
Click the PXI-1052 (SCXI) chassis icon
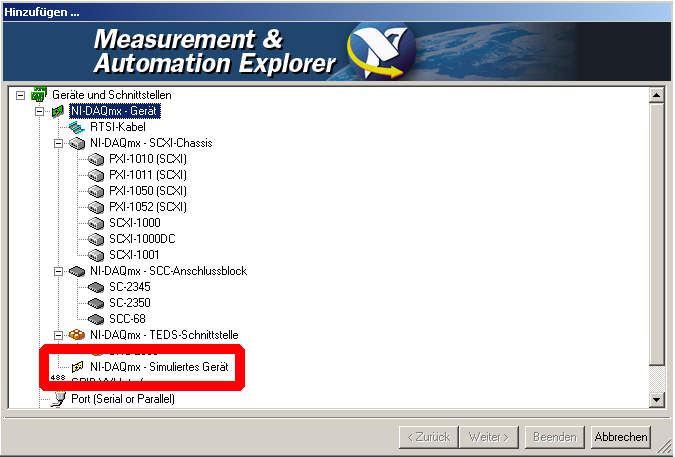[x=96, y=207]
